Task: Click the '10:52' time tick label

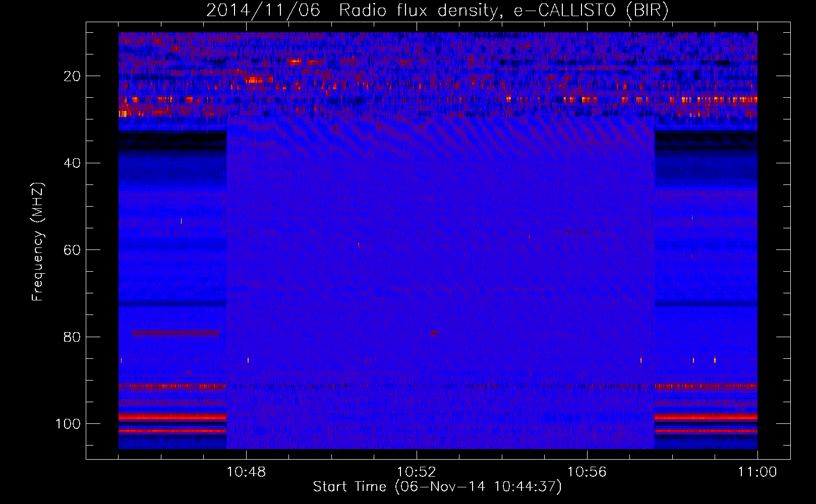Action: tap(417, 472)
